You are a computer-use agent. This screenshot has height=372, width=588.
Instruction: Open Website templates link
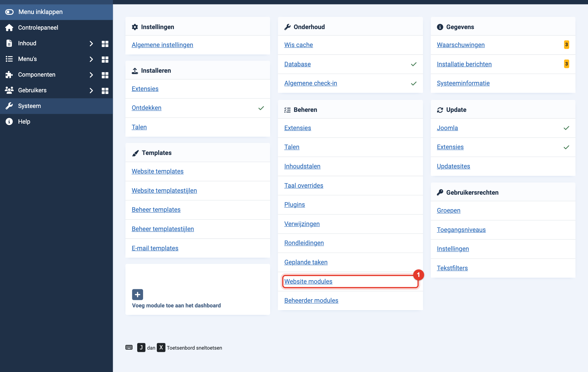coord(158,171)
